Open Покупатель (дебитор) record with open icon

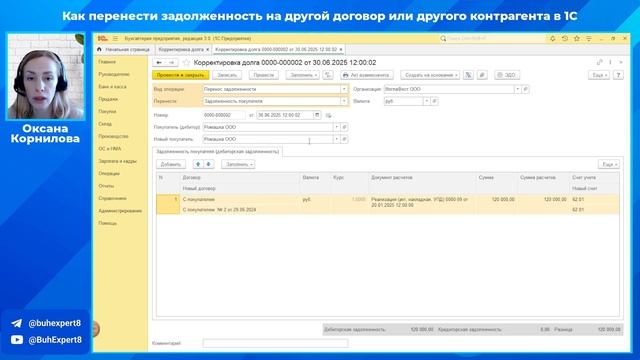(x=344, y=127)
